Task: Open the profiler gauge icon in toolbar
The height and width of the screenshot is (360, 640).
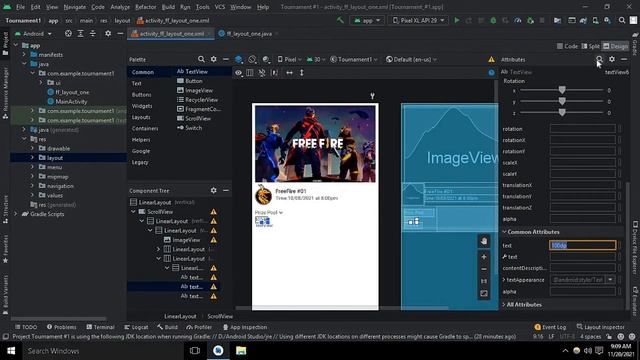Action: click(518, 20)
